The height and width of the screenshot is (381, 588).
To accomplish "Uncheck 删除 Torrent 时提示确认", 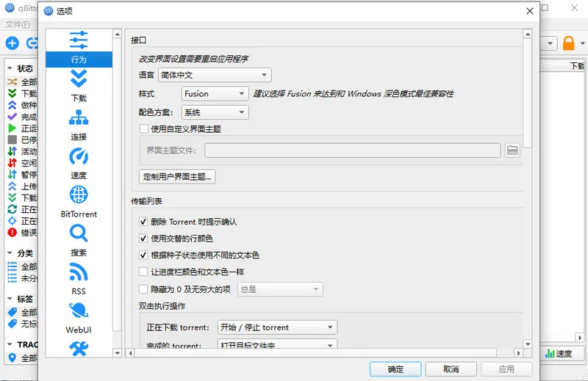I will [x=143, y=222].
